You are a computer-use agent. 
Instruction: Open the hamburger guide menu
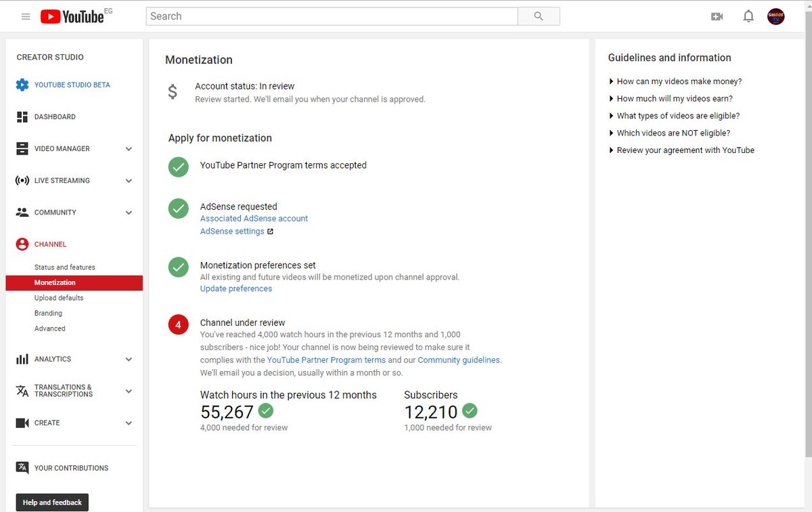coord(26,16)
